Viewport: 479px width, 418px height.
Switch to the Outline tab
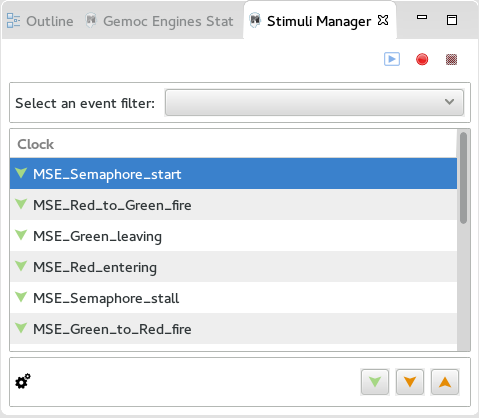[40, 21]
